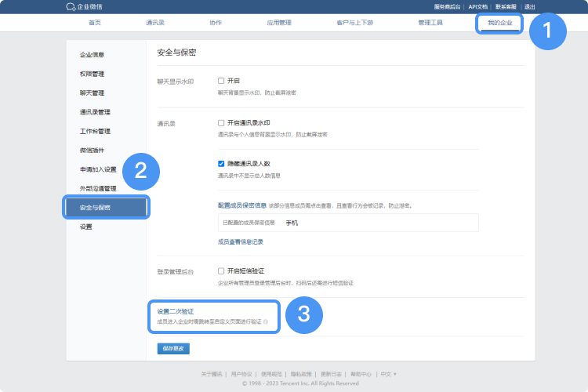Select 权限管理 in the left sidebar

pos(92,74)
